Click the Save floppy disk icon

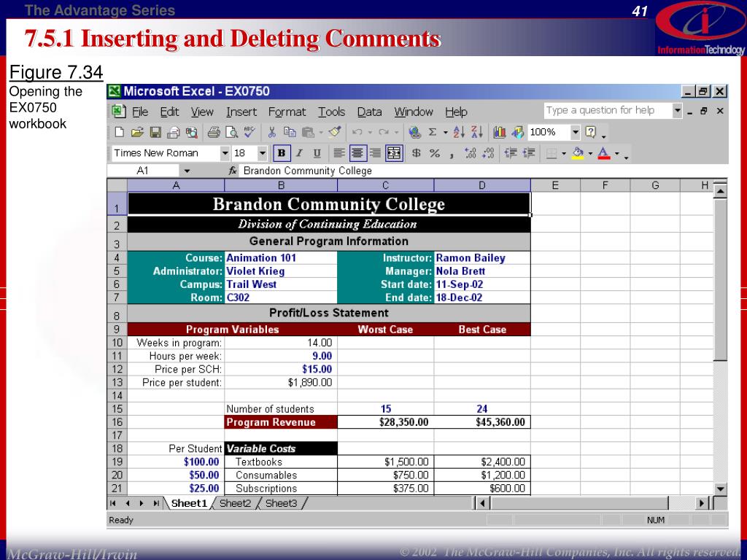click(155, 133)
